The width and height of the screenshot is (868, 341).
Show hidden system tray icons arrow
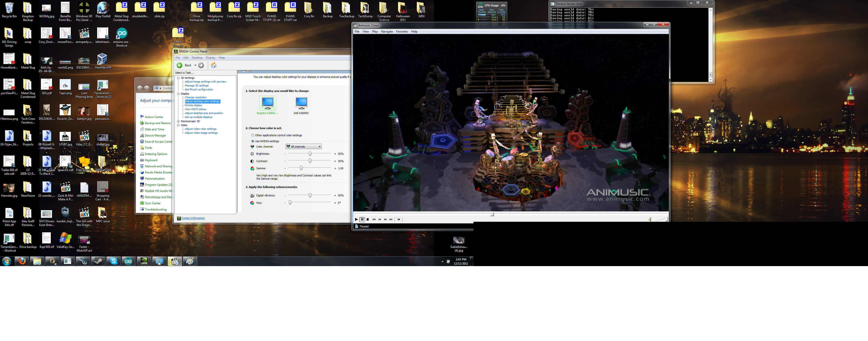(442, 262)
